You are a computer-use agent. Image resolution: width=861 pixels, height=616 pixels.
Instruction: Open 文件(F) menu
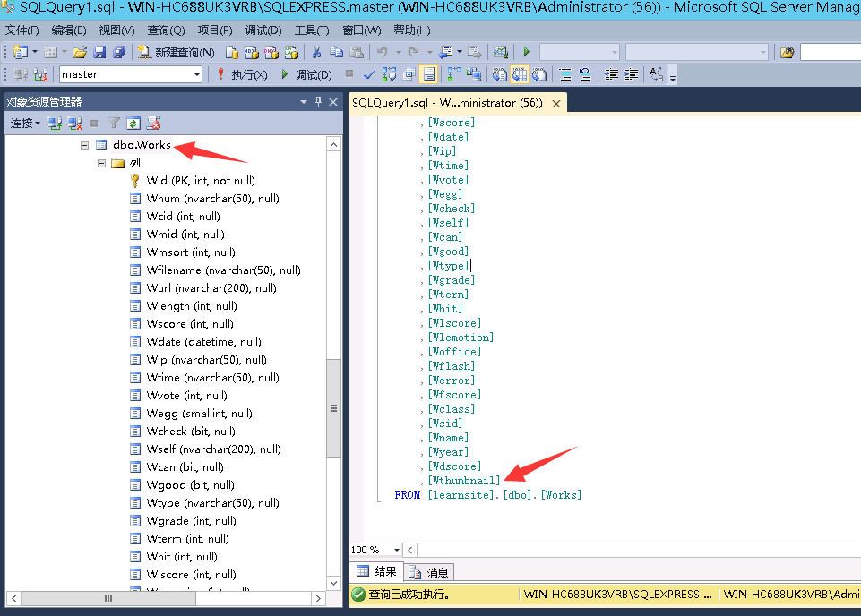tap(22, 30)
